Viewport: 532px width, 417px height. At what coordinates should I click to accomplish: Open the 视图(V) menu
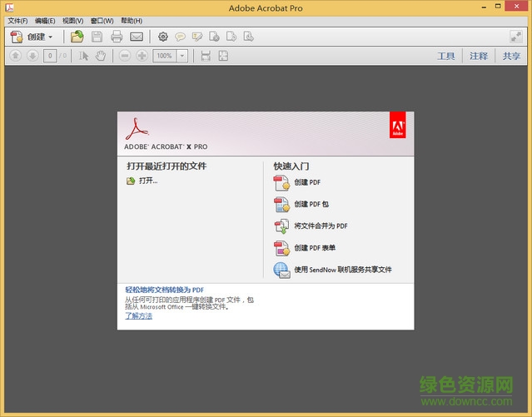click(x=73, y=20)
